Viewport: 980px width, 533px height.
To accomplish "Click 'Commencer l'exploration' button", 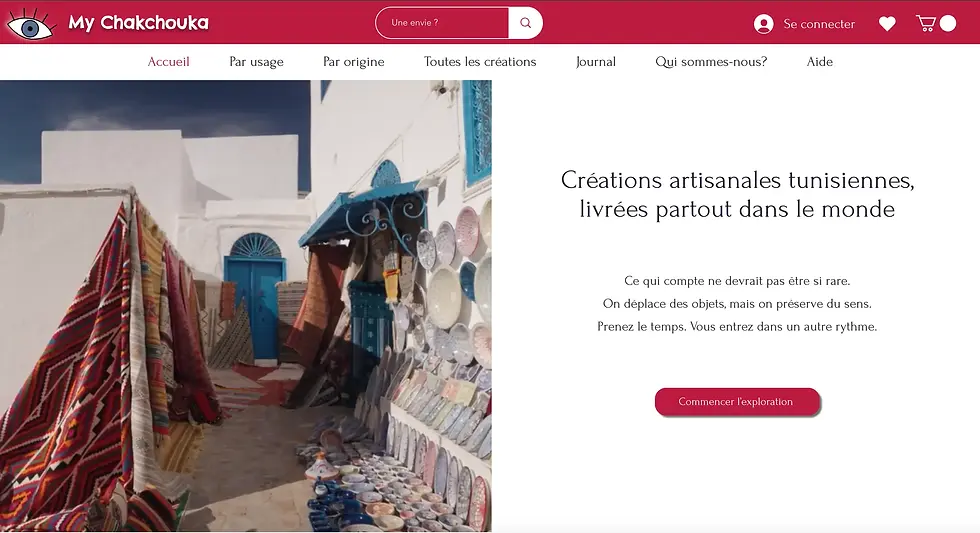I will click(x=737, y=401).
